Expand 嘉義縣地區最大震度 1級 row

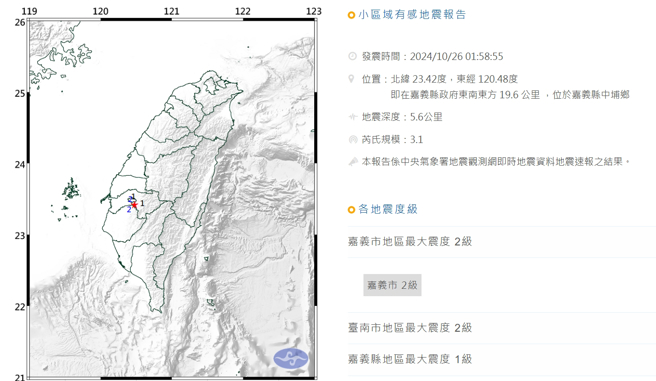(x=502, y=359)
